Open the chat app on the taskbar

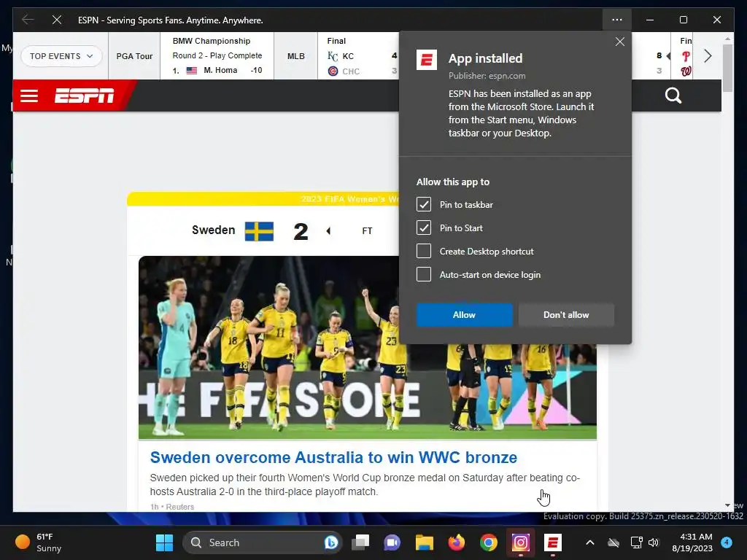click(x=392, y=542)
